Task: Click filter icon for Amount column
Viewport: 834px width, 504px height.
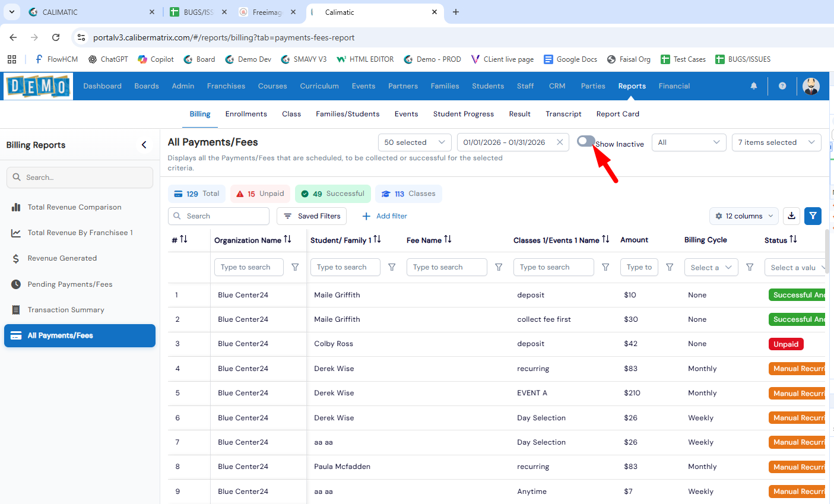Action: pyautogui.click(x=670, y=267)
